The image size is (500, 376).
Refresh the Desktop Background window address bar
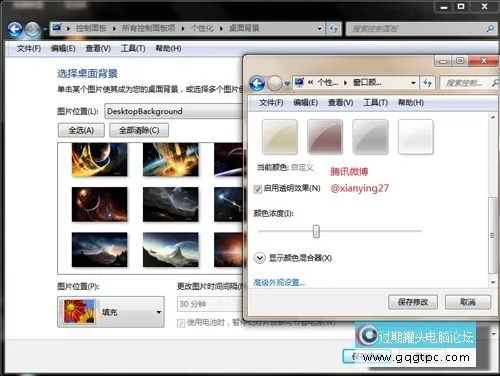(x=334, y=29)
